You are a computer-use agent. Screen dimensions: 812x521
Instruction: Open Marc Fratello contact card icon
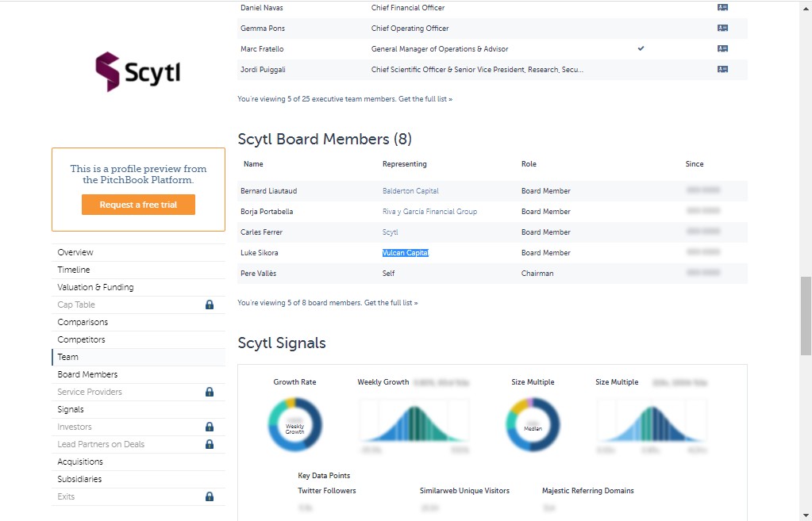pos(722,48)
